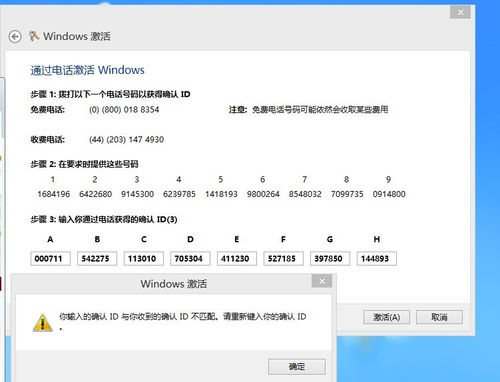Click installation ID group 9 value 0914800
The height and width of the screenshot is (382, 500).
[x=389, y=194]
